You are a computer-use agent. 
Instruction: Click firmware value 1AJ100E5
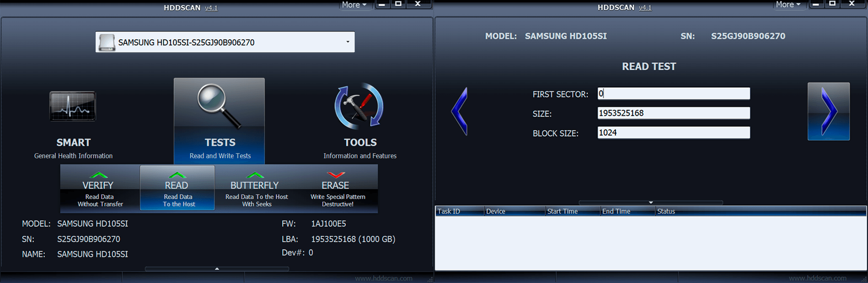328,224
